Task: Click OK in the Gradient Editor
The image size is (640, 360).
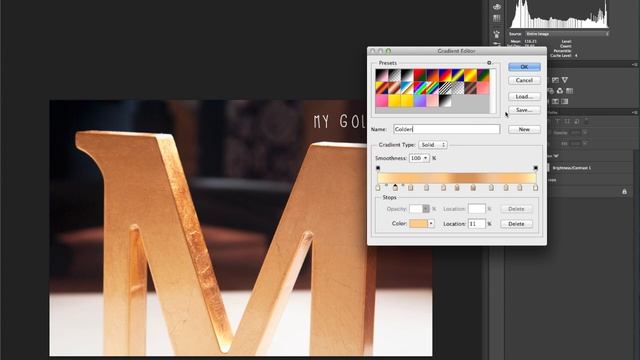Action: 524,67
